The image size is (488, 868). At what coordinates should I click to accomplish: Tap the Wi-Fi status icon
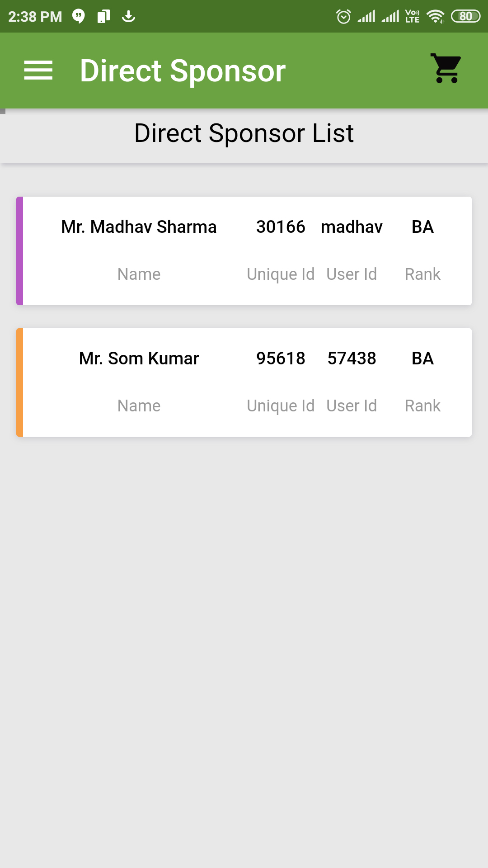click(436, 17)
